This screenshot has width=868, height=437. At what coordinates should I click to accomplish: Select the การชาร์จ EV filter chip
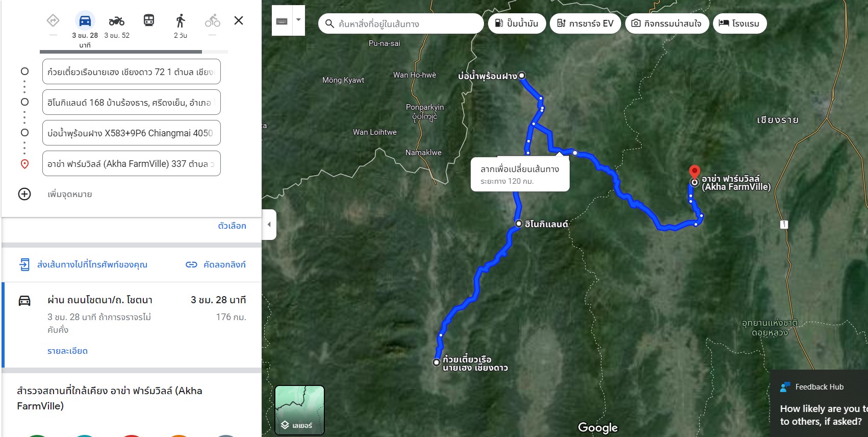click(x=585, y=23)
